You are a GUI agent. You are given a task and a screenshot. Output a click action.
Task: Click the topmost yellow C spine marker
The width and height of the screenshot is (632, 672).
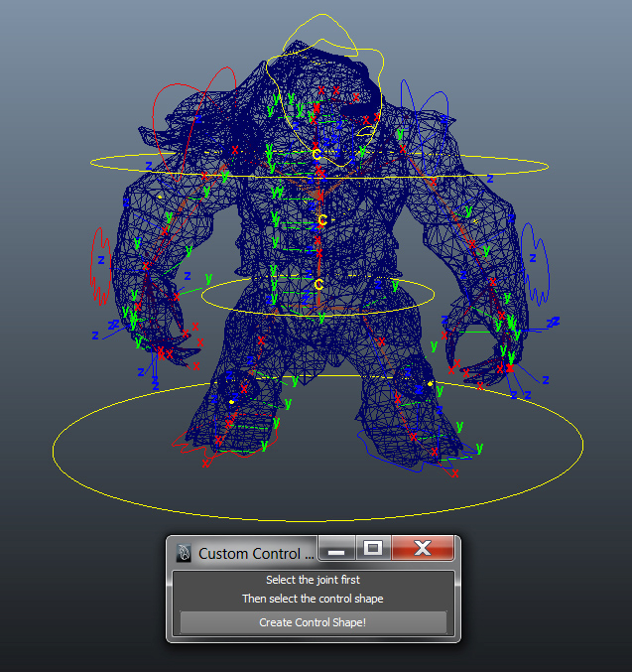(316, 154)
